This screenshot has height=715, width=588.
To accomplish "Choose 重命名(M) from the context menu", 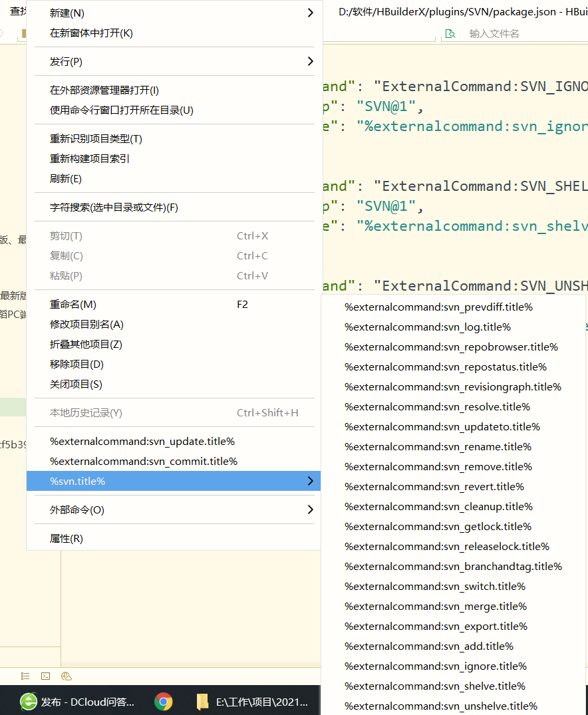I will click(x=73, y=305).
